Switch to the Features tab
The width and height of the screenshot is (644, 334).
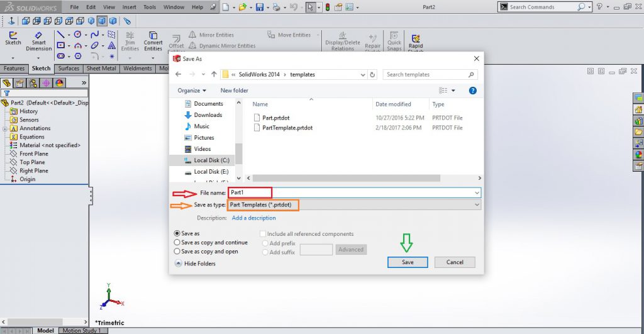coord(14,69)
